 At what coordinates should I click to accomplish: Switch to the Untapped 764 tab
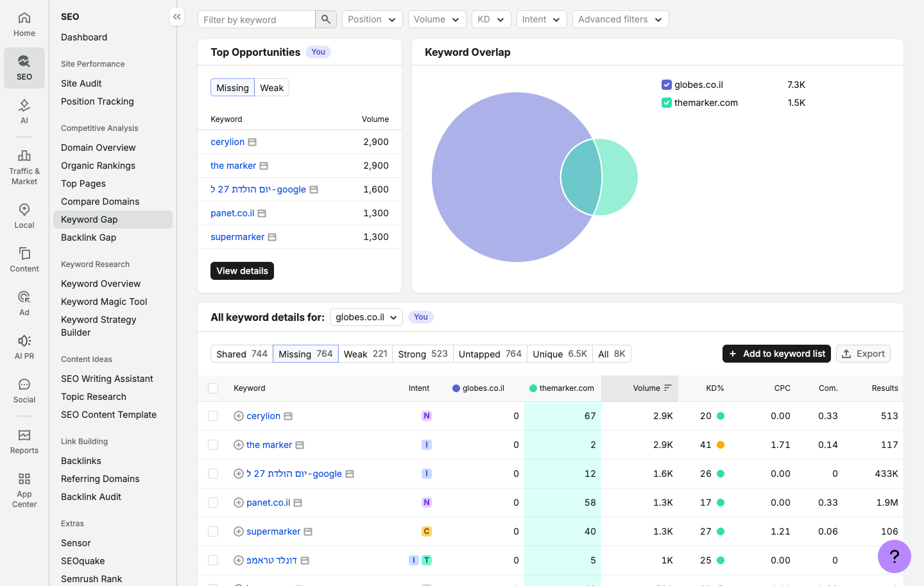(490, 354)
